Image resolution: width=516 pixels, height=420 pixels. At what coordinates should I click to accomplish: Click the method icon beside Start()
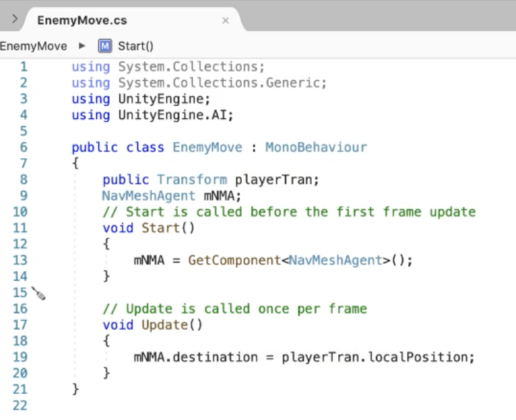coord(104,46)
